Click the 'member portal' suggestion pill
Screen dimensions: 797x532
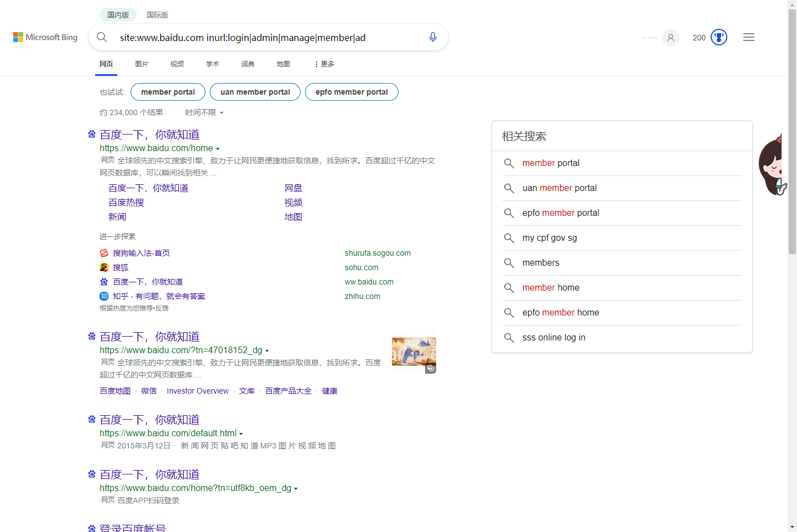(x=168, y=92)
